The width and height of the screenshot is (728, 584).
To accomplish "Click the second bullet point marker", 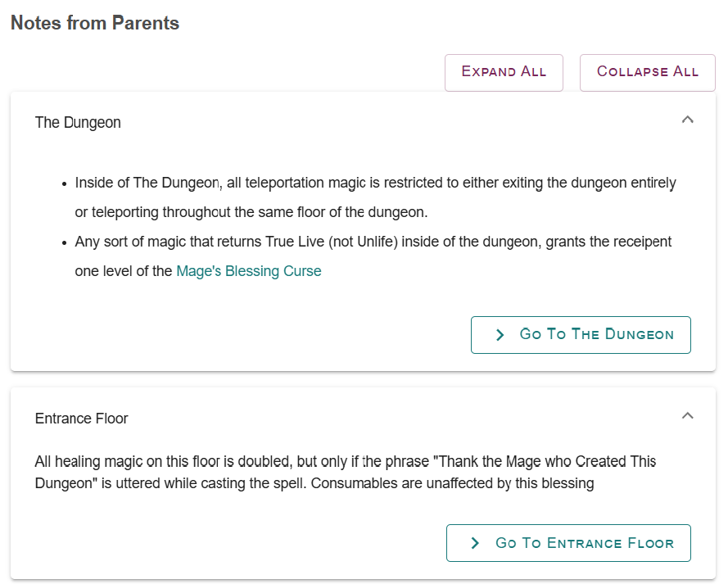I will point(65,242).
